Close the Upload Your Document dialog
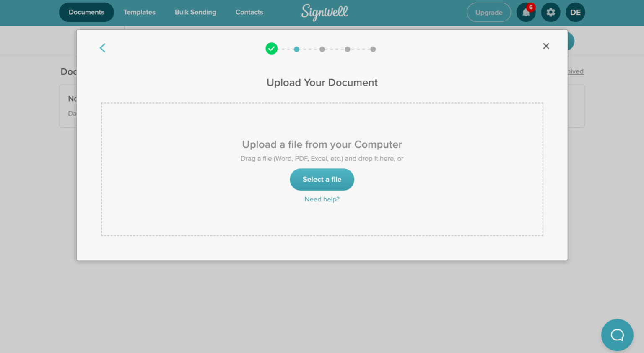644x353 pixels. [546, 46]
